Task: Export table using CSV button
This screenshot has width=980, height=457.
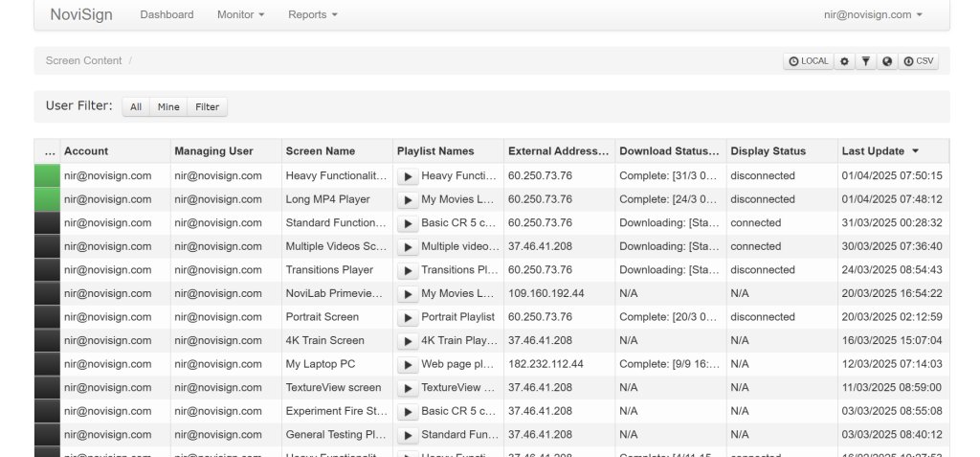Action: tap(918, 61)
